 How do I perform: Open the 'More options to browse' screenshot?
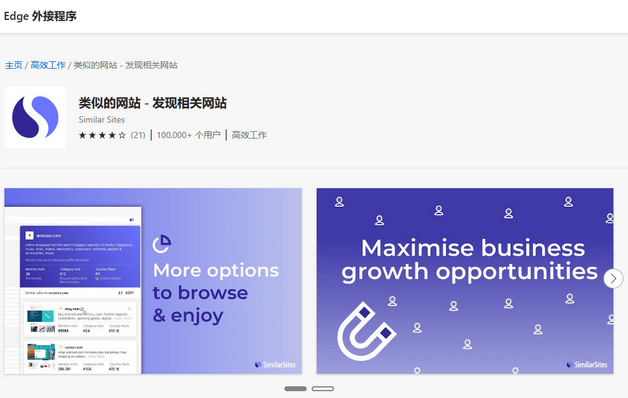[x=153, y=281]
